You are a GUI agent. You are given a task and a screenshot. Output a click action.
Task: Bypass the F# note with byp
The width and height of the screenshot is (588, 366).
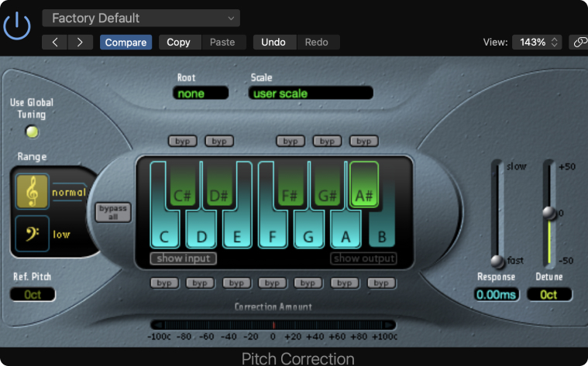tap(291, 142)
